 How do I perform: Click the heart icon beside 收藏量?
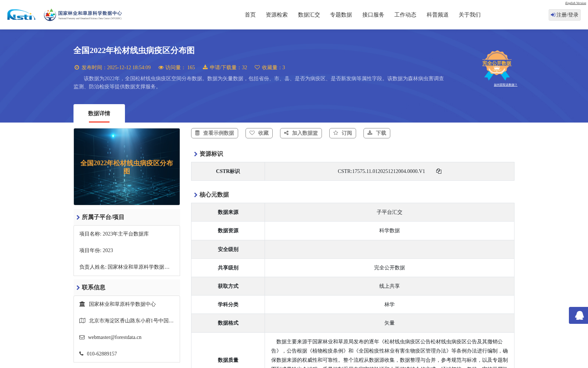pos(257,67)
